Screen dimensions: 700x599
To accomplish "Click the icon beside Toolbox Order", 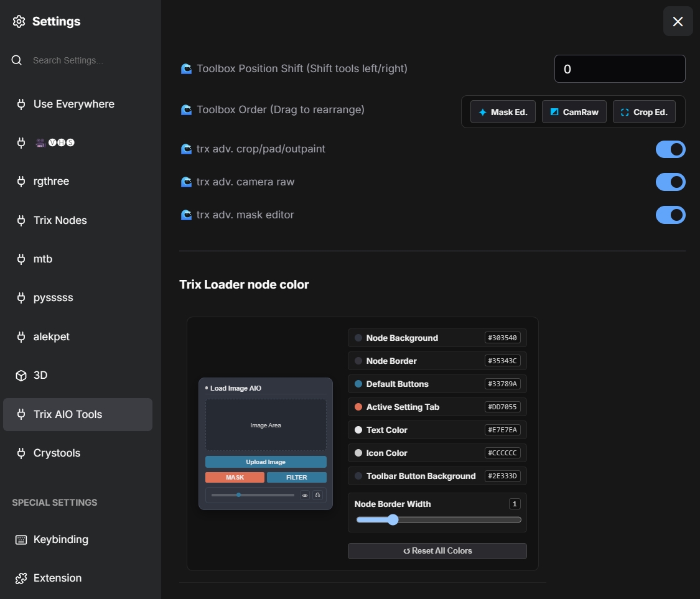I will [186, 110].
